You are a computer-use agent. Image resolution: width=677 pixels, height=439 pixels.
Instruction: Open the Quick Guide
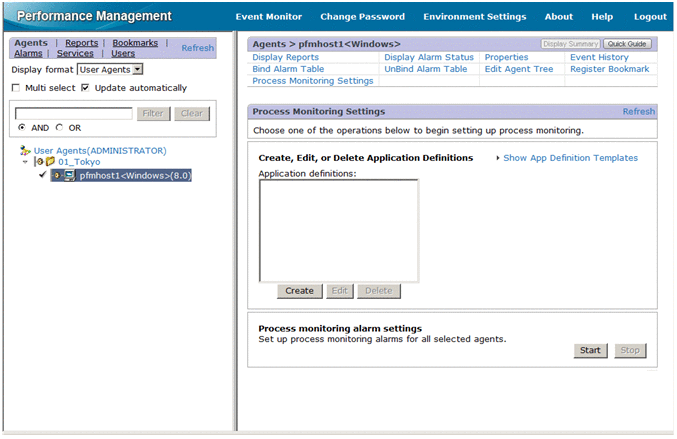point(627,44)
